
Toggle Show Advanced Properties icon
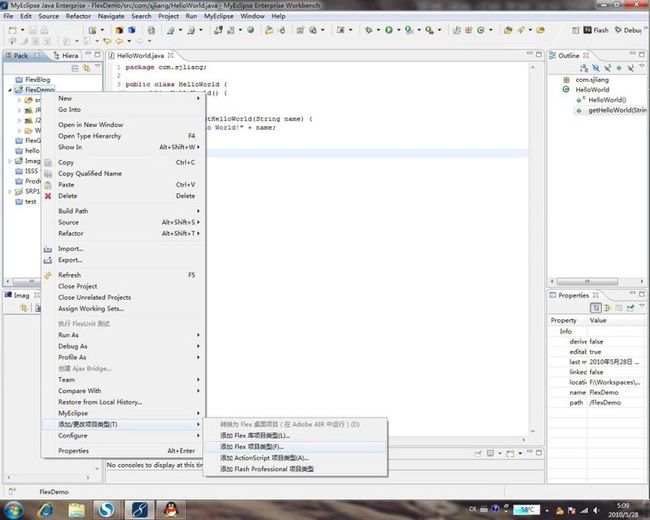tap(619, 308)
